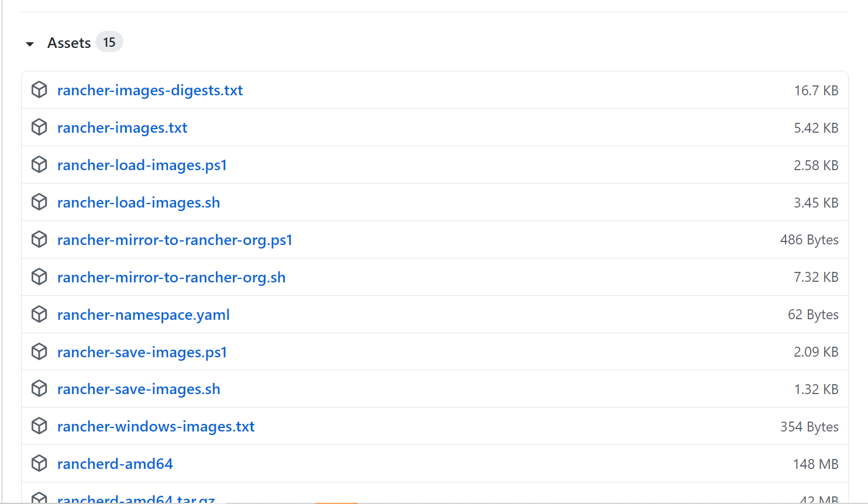Click the 2.58 KB size text
Image resolution: width=868 pixels, height=504 pixels.
816,165
